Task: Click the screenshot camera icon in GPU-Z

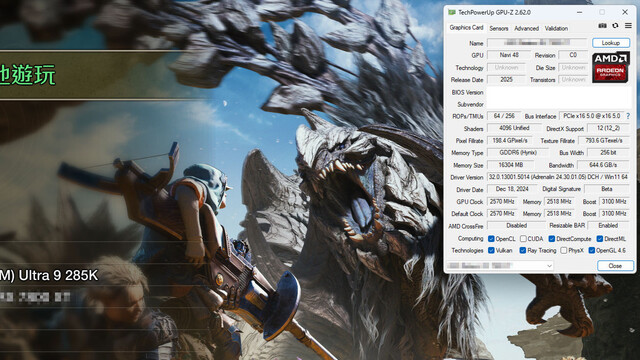Action: pyautogui.click(x=602, y=26)
